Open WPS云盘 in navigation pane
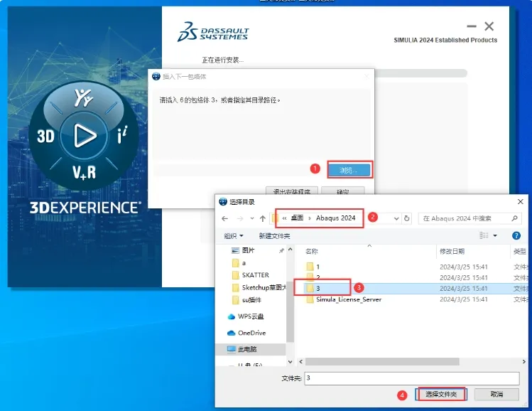 (x=251, y=316)
